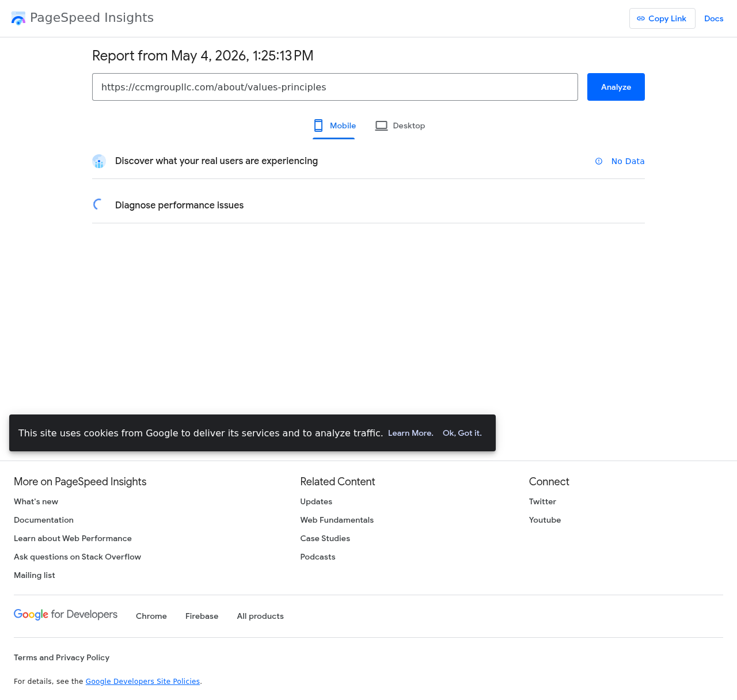Dismiss cookie banner with Ok, Got it

click(x=462, y=433)
